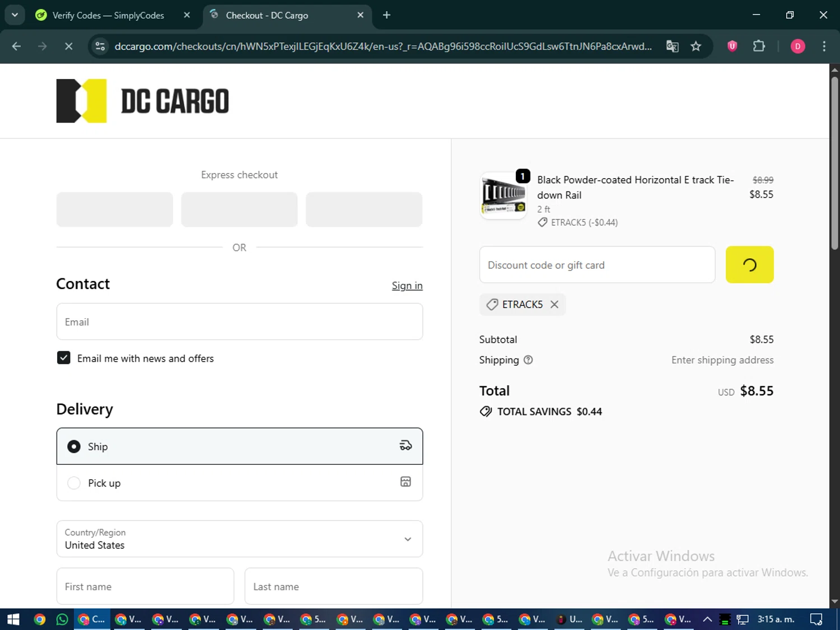The image size is (840, 630).
Task: Open the notification center icon
Action: coord(816,619)
